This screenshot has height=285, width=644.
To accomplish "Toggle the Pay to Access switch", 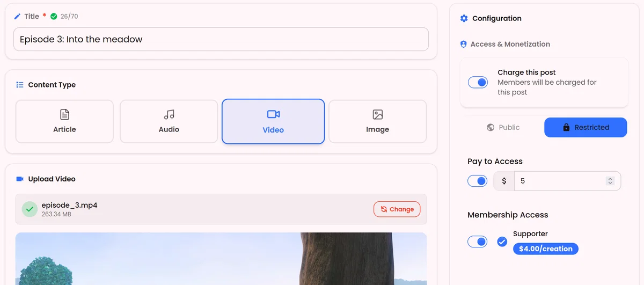I will pos(478,181).
